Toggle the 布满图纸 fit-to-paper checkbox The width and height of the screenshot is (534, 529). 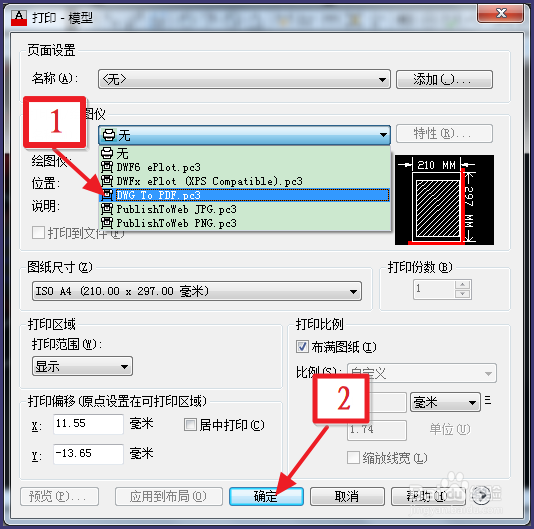(x=302, y=347)
